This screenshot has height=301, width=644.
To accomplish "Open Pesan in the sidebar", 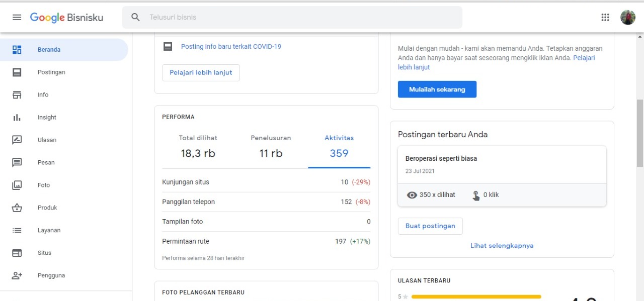I will pyautogui.click(x=64, y=163).
